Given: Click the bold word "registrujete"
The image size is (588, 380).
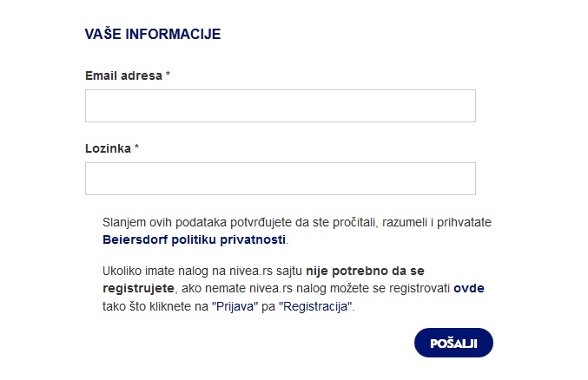Looking at the screenshot, I should (138, 288).
